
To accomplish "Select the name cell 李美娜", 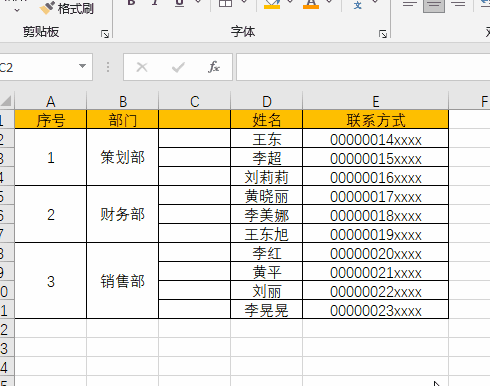I will click(267, 214).
